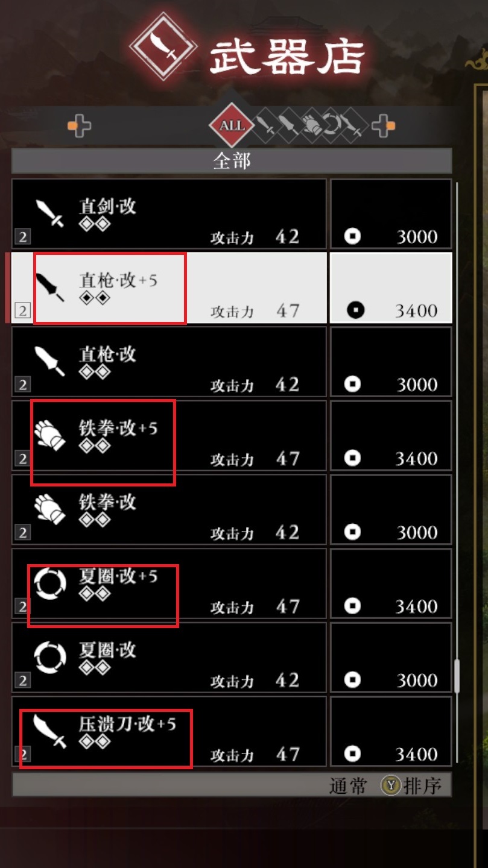This screenshot has width=488, height=868.
Task: Select the plain 直枪·改 spear entry
Action: (169, 362)
